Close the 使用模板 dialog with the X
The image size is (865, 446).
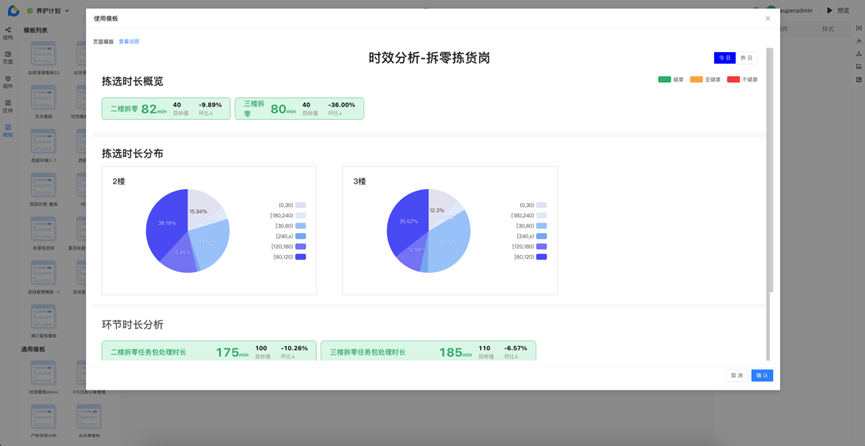coord(768,18)
